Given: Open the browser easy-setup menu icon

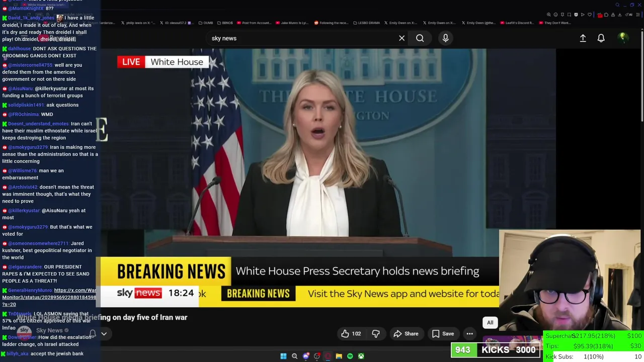Looking at the screenshot, I should pos(638,15).
